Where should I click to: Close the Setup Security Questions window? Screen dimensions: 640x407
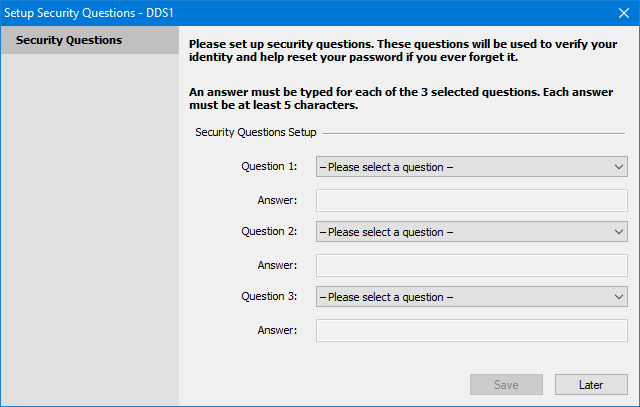click(x=624, y=12)
